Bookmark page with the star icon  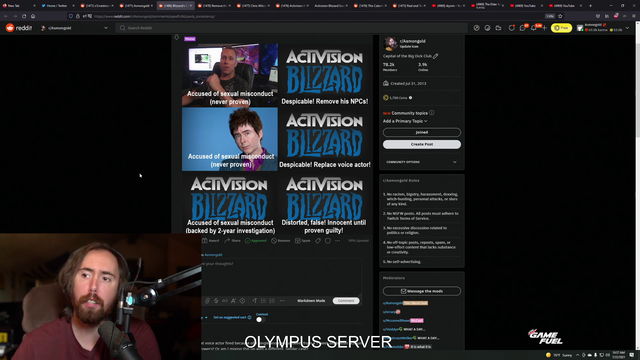point(560,16)
